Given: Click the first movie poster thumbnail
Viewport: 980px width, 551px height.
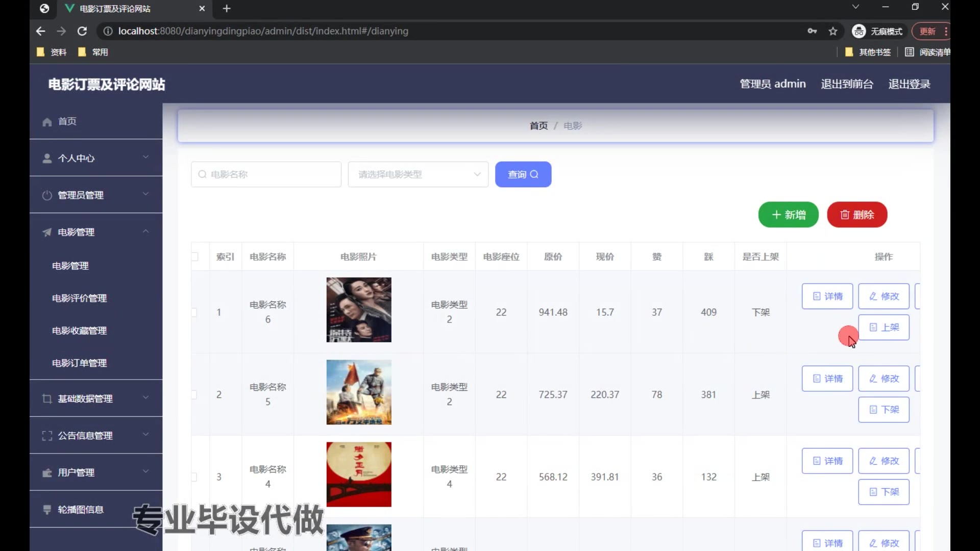Looking at the screenshot, I should click(359, 310).
